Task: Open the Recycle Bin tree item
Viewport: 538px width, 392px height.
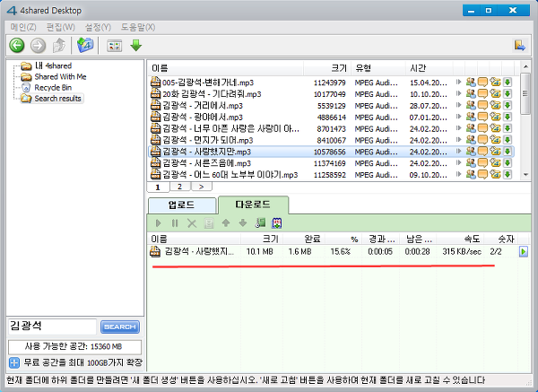Action: point(53,88)
